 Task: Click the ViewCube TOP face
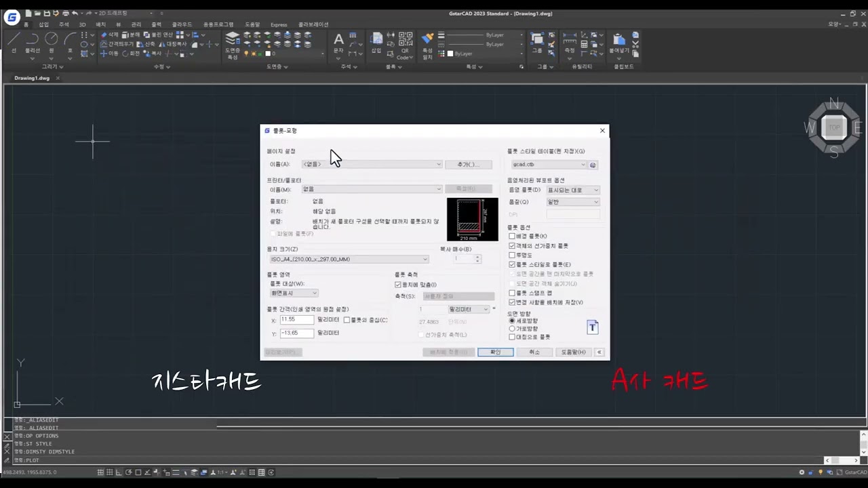click(833, 127)
